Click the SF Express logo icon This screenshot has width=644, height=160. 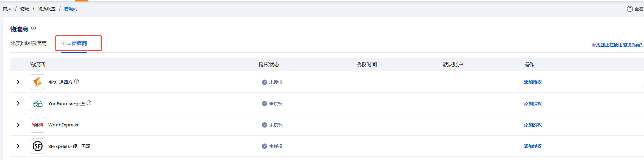pyautogui.click(x=37, y=146)
